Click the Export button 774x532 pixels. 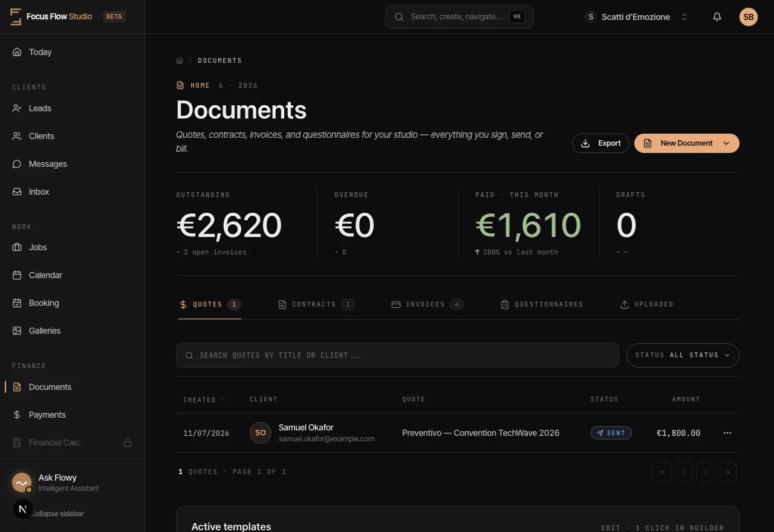coord(600,143)
